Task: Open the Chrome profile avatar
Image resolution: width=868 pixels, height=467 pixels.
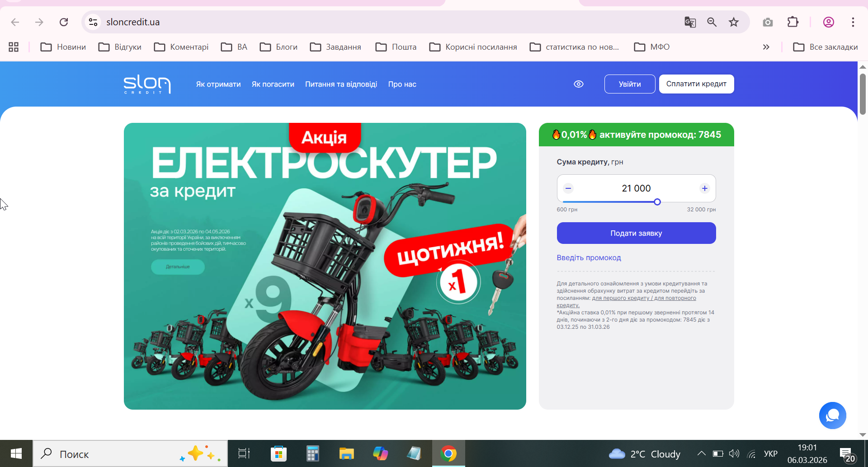Action: (829, 22)
